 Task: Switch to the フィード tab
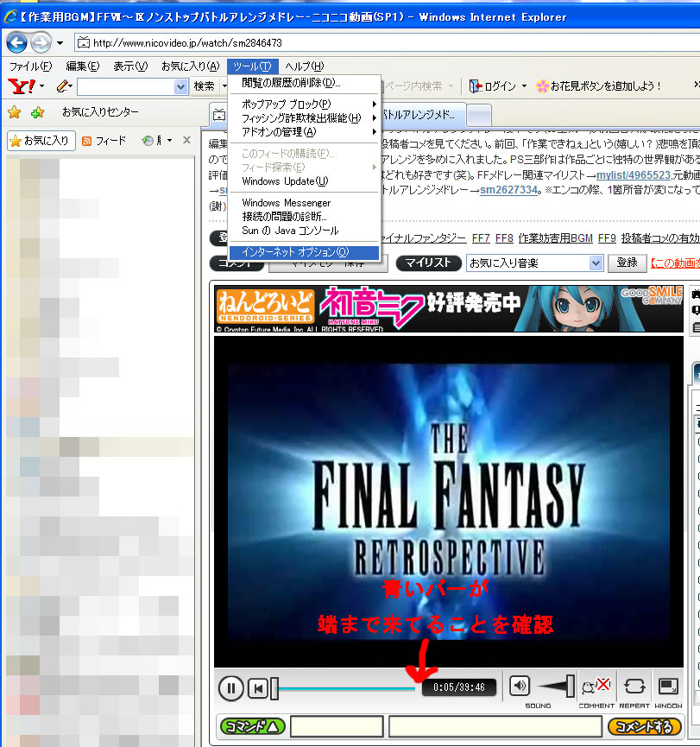click(104, 141)
